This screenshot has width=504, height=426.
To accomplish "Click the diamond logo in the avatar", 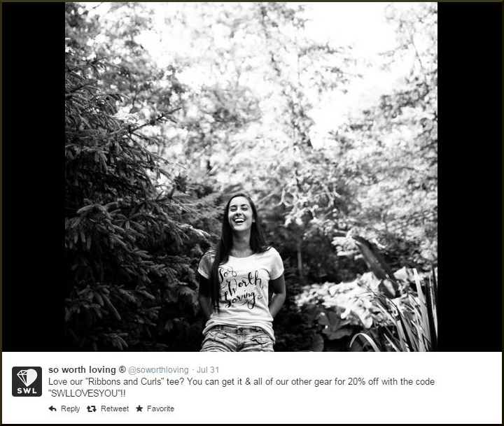I will (x=27, y=377).
